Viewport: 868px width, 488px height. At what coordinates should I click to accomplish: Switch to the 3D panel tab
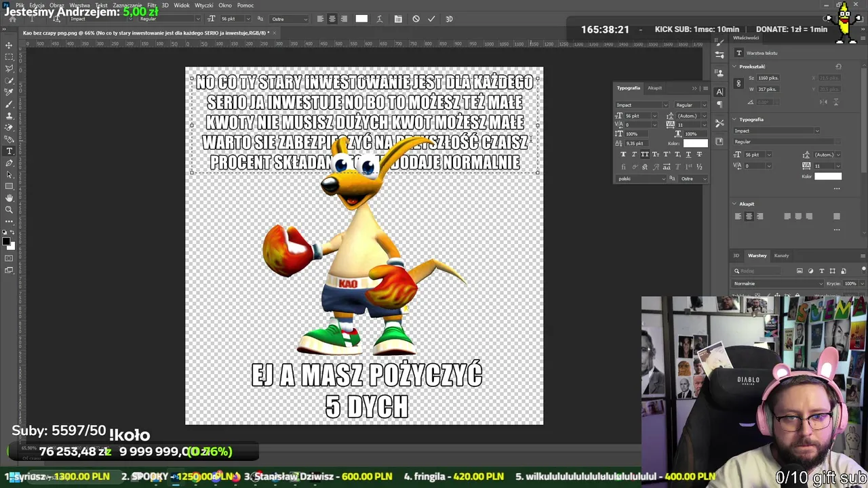736,256
